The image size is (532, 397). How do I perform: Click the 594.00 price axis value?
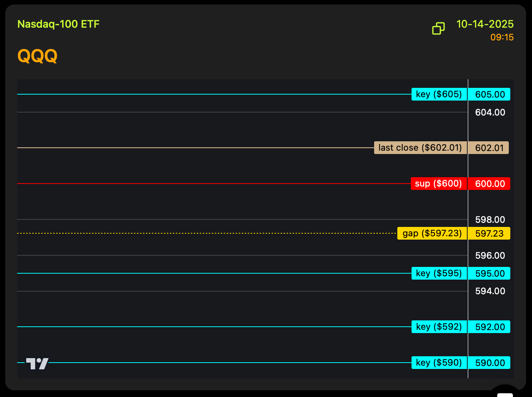click(490, 291)
